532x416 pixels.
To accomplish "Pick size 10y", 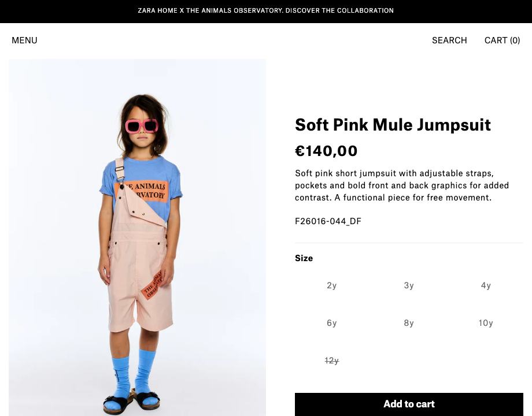I will [x=486, y=323].
